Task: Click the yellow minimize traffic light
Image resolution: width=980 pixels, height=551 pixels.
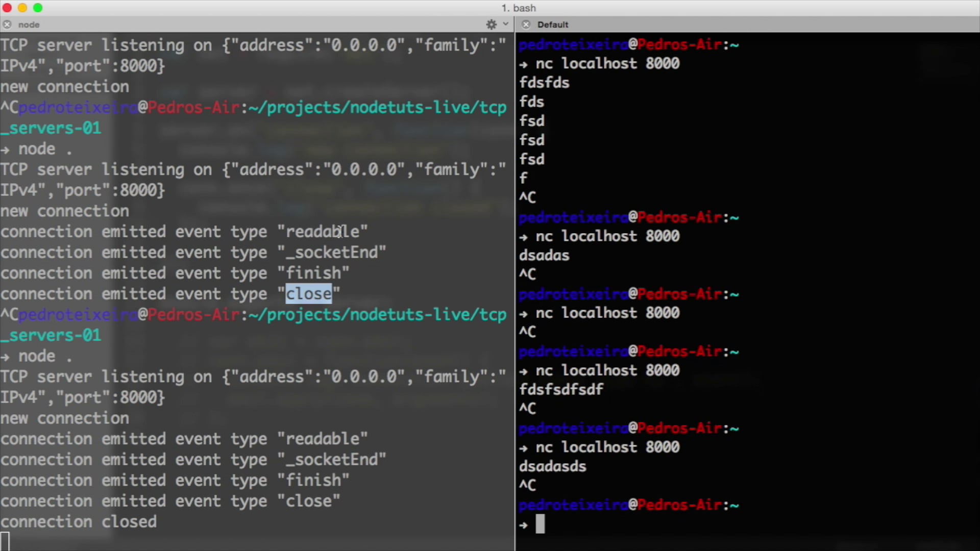Action: point(22,8)
